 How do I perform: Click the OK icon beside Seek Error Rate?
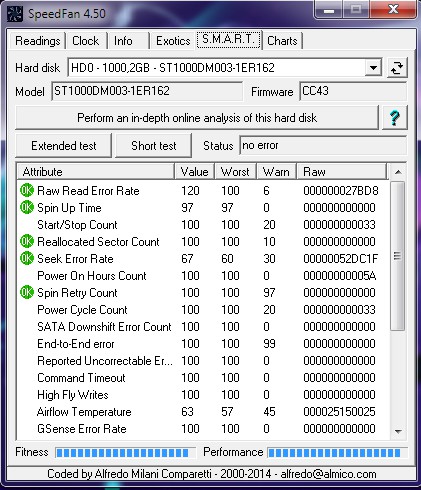27,258
